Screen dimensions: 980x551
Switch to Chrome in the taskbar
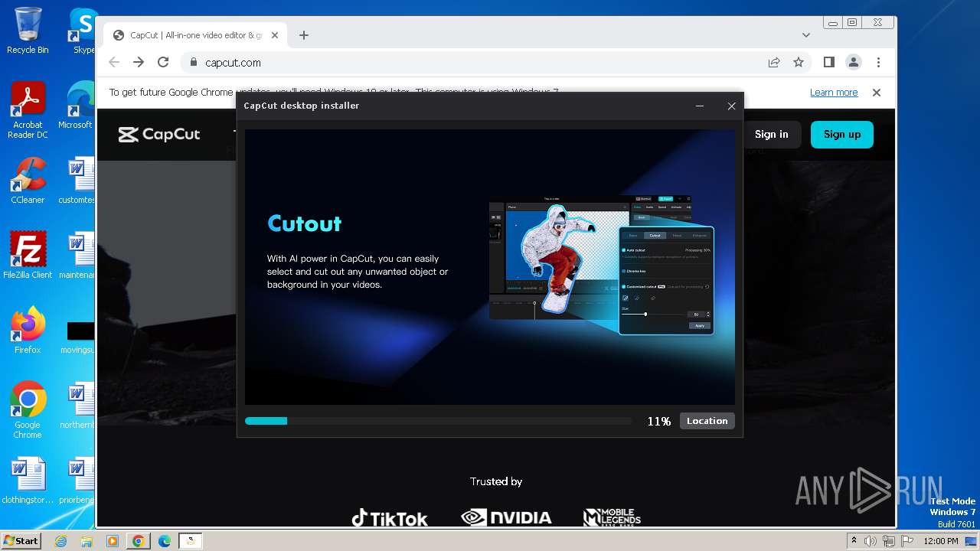point(138,541)
